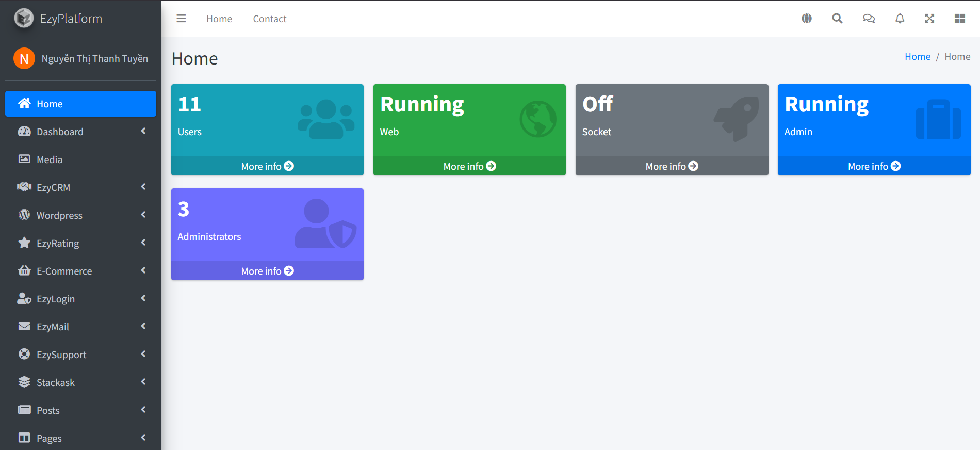The height and width of the screenshot is (450, 980).
Task: Click the EzyPlatform logo icon
Action: pos(24,18)
